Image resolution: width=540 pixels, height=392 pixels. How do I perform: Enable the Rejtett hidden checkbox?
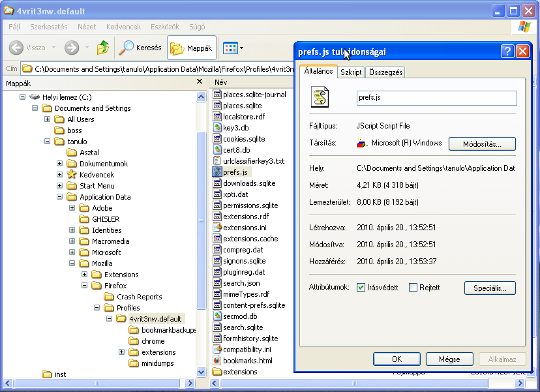tap(413, 288)
